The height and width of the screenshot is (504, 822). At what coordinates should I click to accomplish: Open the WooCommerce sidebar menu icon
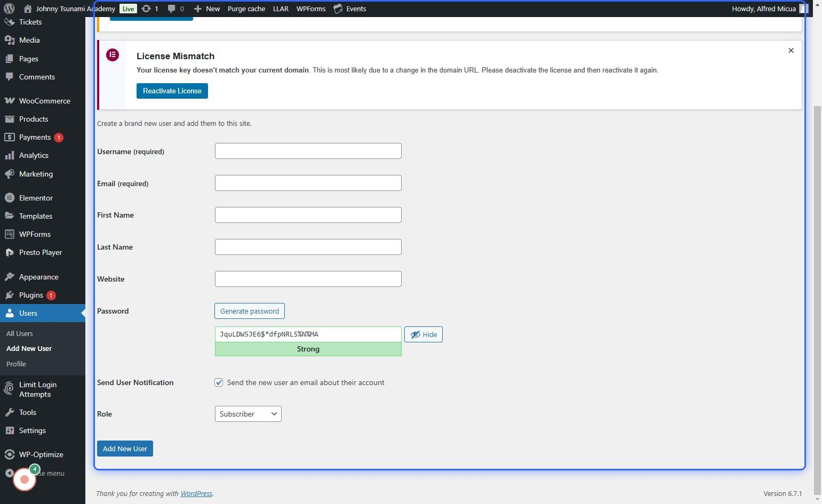[x=9, y=101]
